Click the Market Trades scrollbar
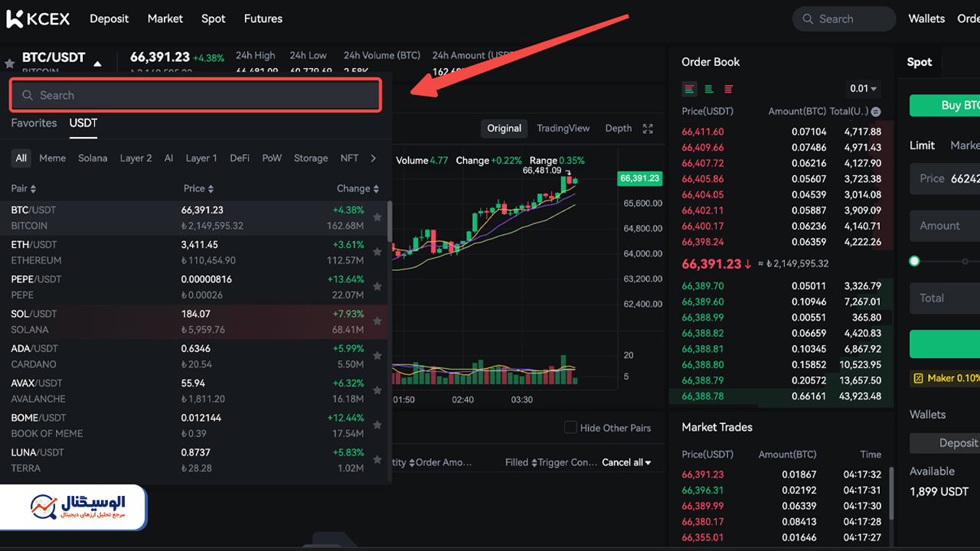This screenshot has height=551, width=980. [890, 494]
